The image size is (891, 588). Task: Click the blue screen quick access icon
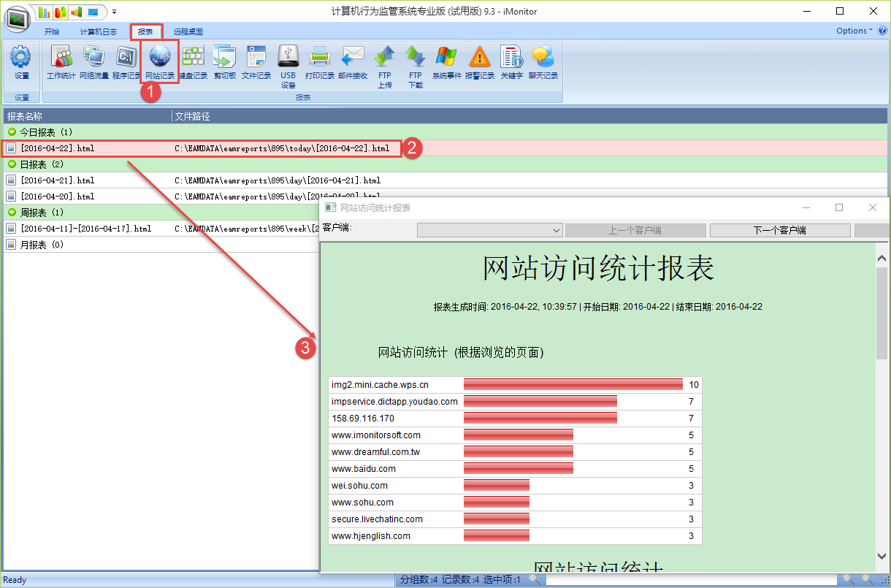[93, 12]
